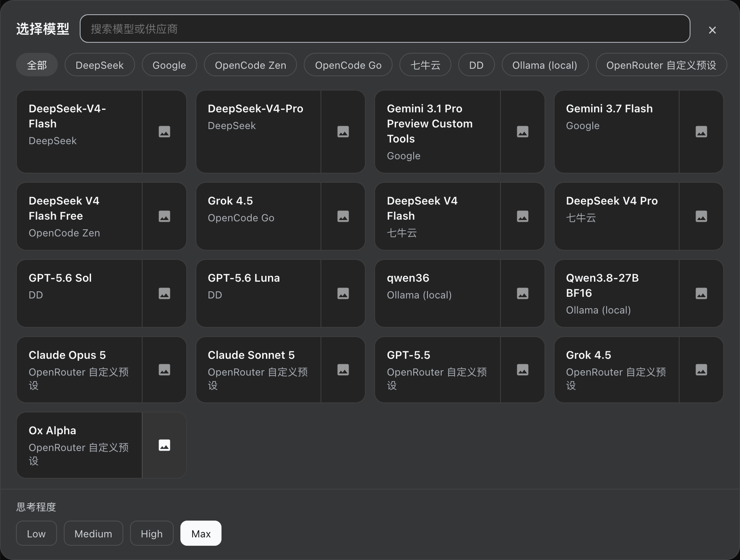740x560 pixels.
Task: Select the qwen36 Ollama model
Action: coord(438,293)
